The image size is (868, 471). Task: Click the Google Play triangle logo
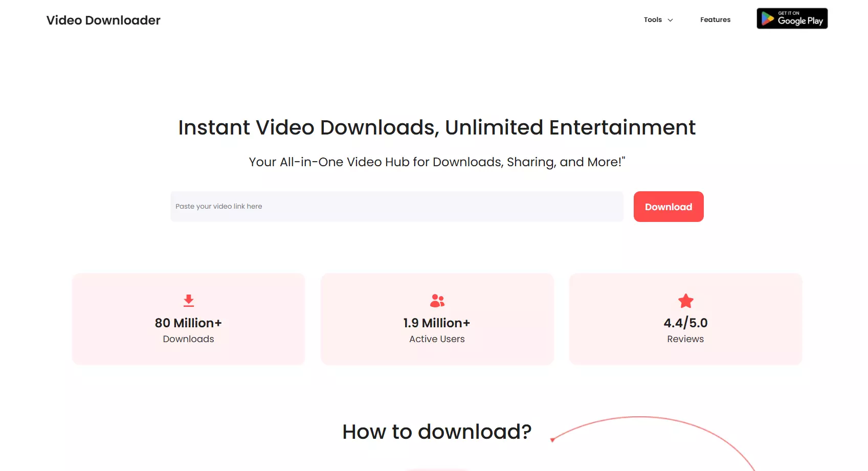tap(767, 18)
